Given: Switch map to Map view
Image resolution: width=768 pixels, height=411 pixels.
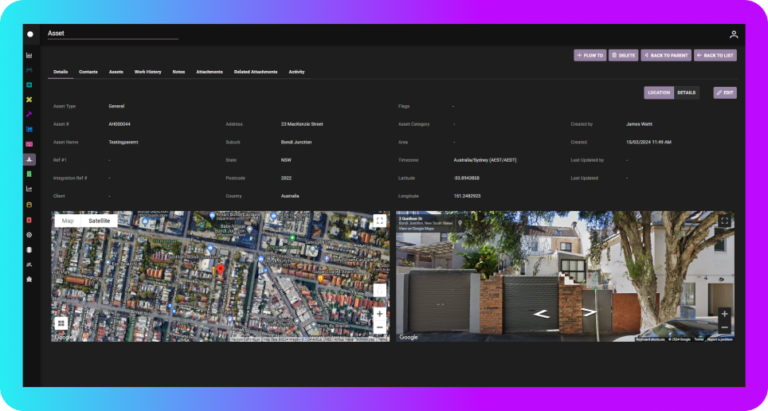Looking at the screenshot, I should [68, 220].
